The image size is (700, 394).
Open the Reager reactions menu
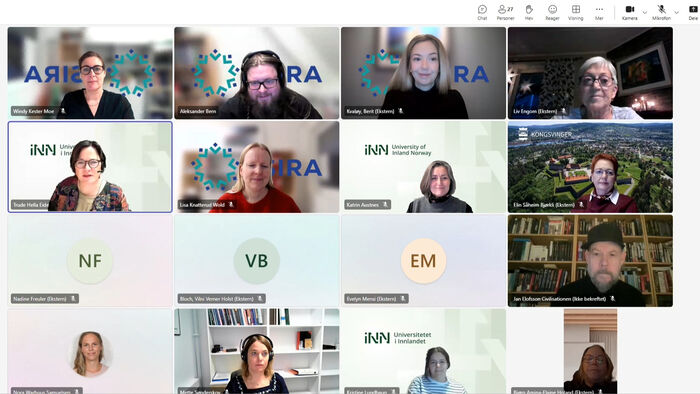[552, 12]
